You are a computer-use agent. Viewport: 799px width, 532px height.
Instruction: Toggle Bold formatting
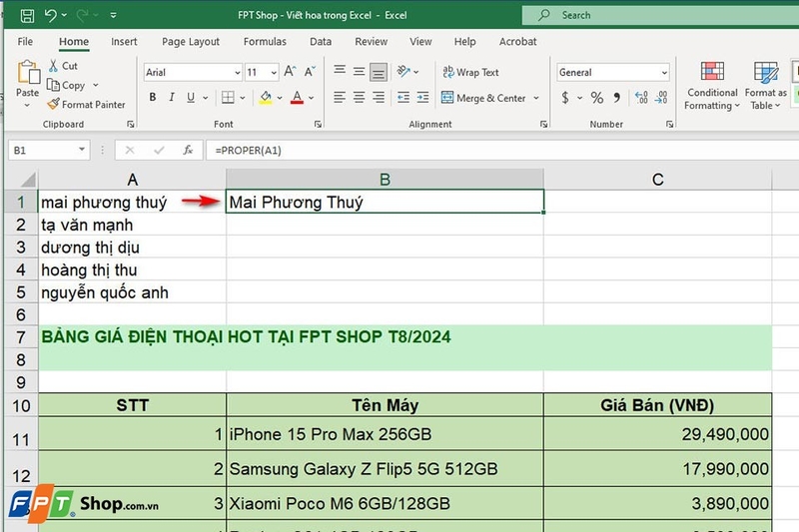click(x=153, y=97)
